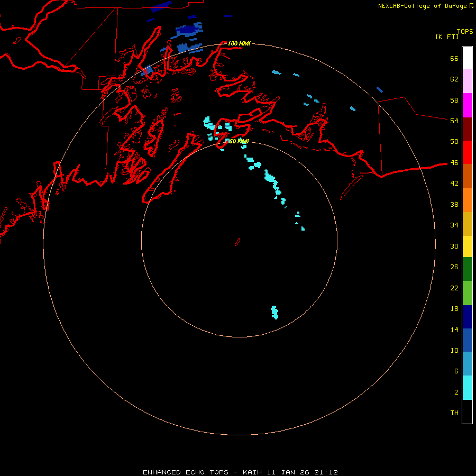Click the 50 scale value in legend
Viewport: 476px width, 476px height.
pyautogui.click(x=454, y=141)
